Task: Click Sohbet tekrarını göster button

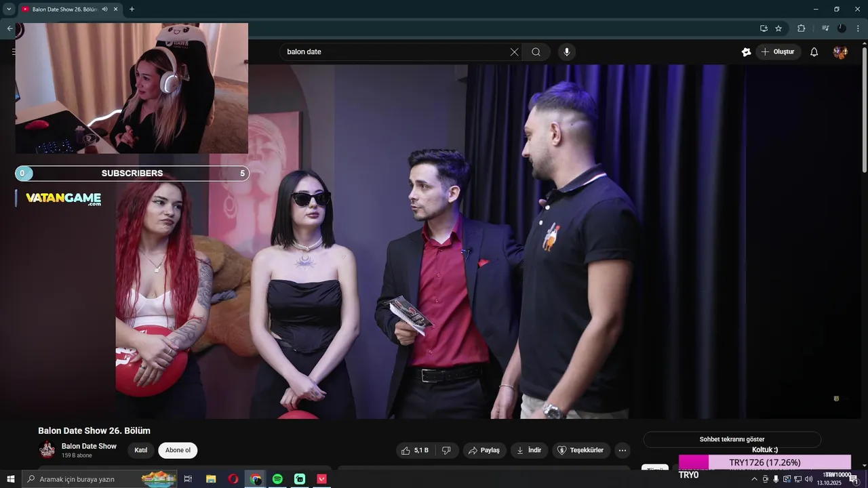Action: pos(732,439)
